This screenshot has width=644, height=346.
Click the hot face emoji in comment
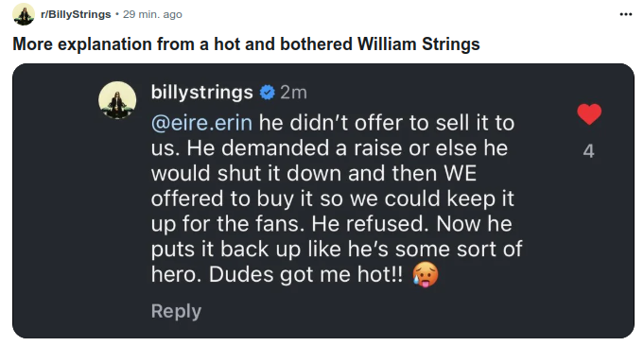point(426,274)
